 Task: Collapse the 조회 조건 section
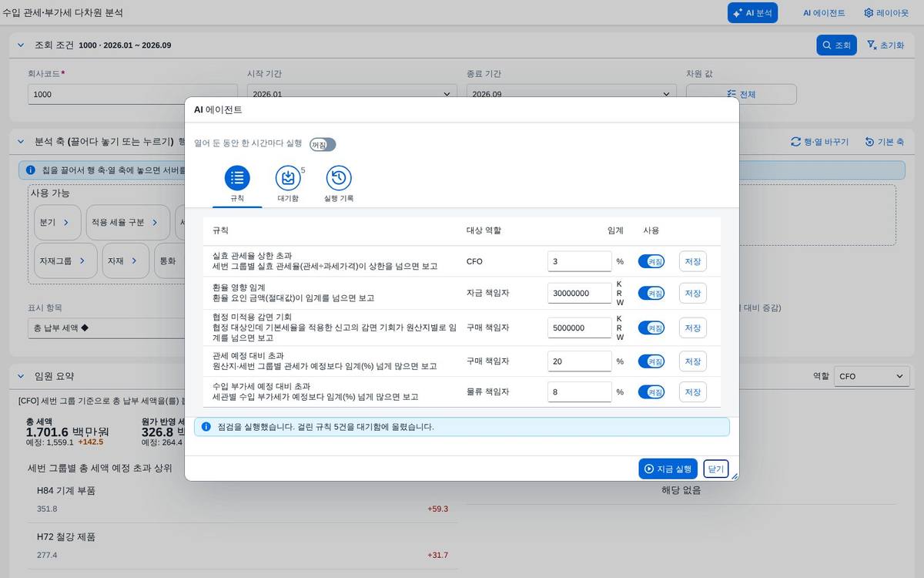point(21,45)
